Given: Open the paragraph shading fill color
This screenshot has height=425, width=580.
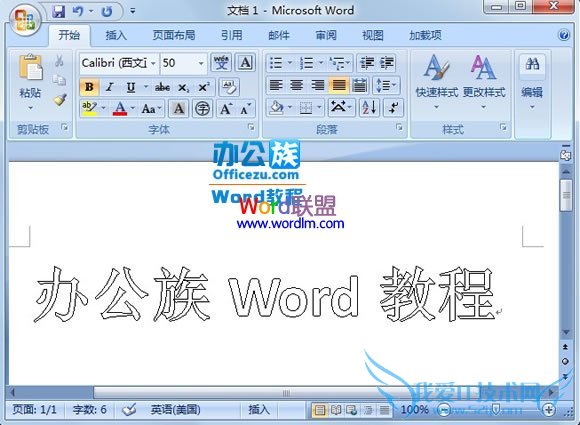Looking at the screenshot, I should tap(277, 108).
